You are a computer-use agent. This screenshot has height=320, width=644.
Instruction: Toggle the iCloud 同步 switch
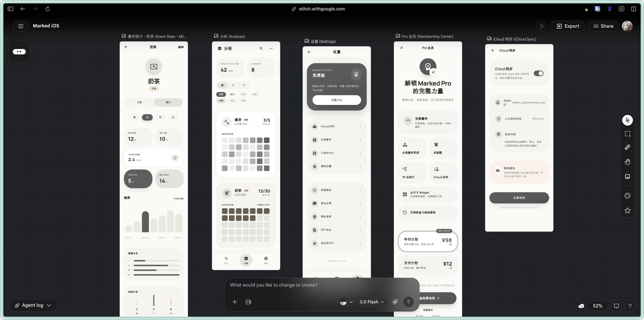coord(539,73)
